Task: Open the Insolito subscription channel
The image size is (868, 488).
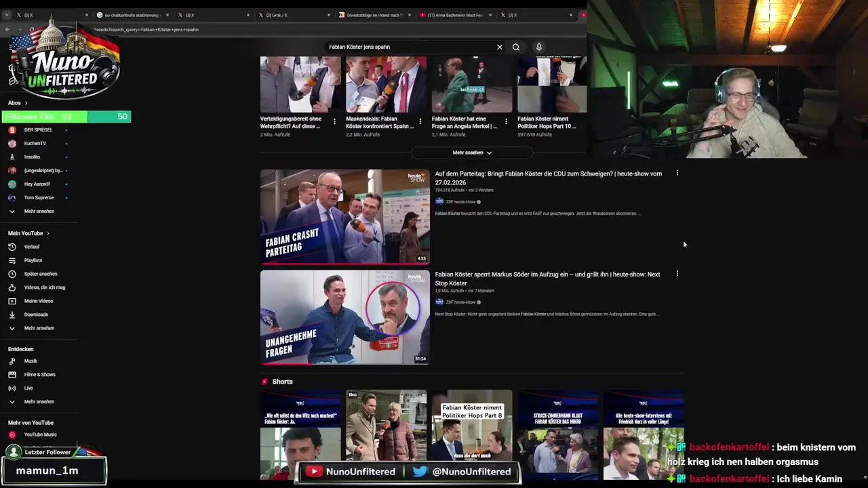Action: pyautogui.click(x=32, y=157)
